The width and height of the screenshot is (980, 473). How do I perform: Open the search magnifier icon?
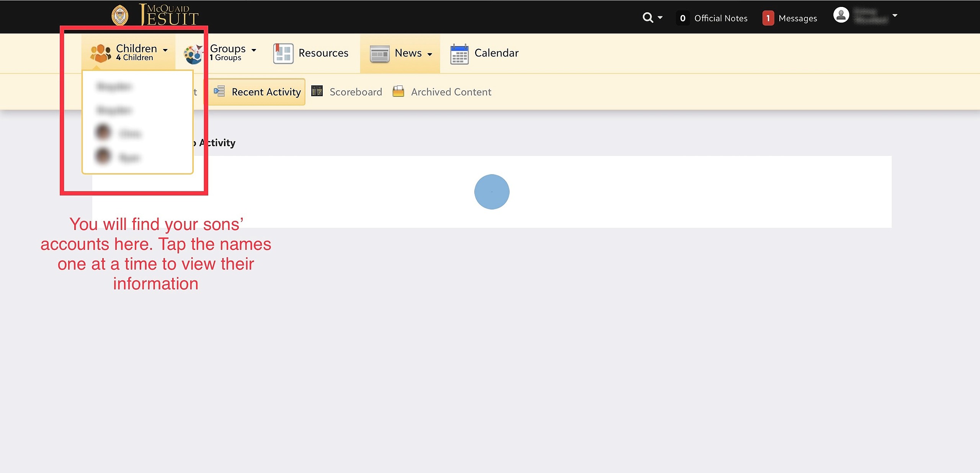click(x=647, y=18)
